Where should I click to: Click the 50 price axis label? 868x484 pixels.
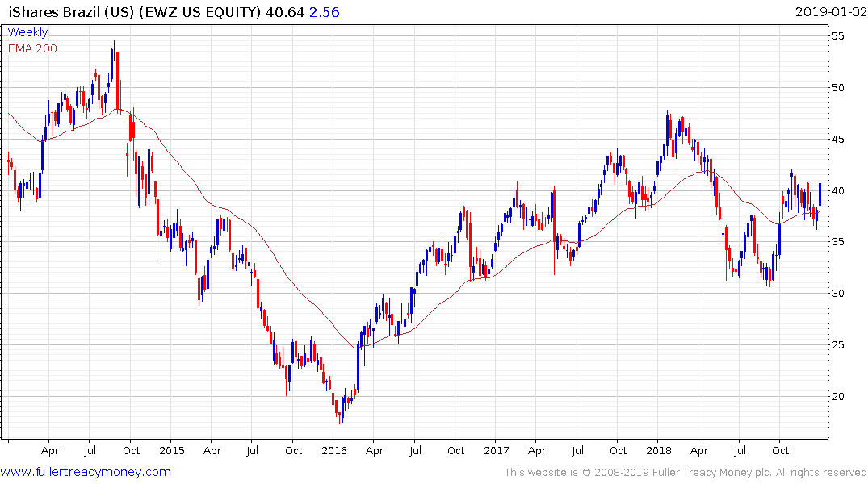837,88
